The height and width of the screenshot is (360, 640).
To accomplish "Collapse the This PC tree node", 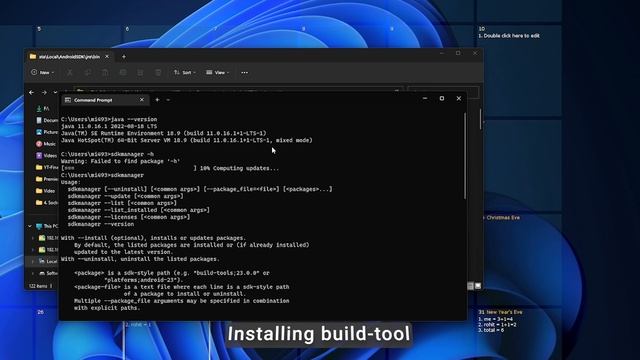I will pos(30,226).
